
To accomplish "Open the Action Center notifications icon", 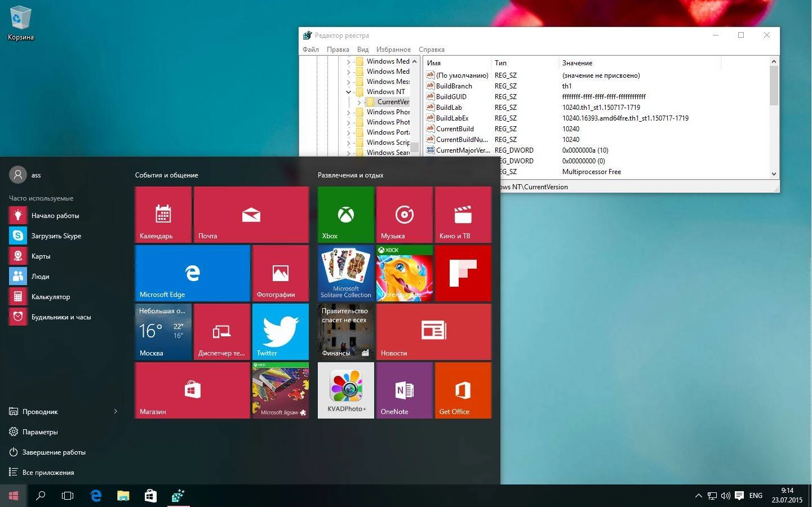I will 739,496.
